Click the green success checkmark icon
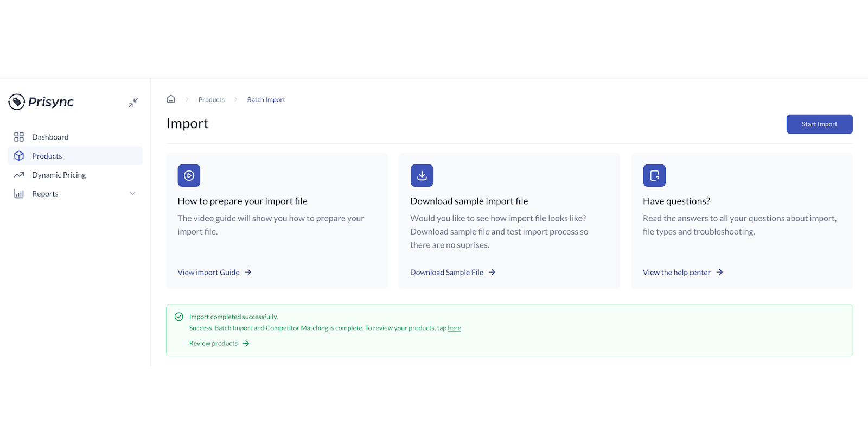 pyautogui.click(x=179, y=317)
